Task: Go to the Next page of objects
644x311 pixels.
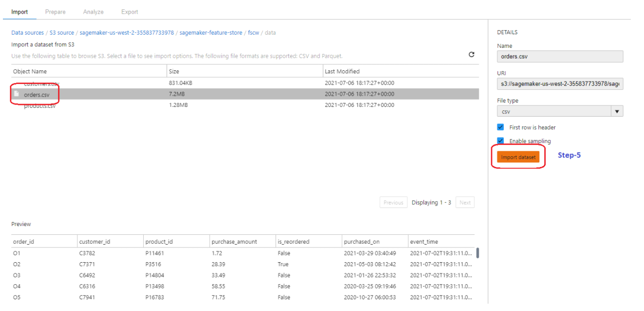Action: coord(465,203)
